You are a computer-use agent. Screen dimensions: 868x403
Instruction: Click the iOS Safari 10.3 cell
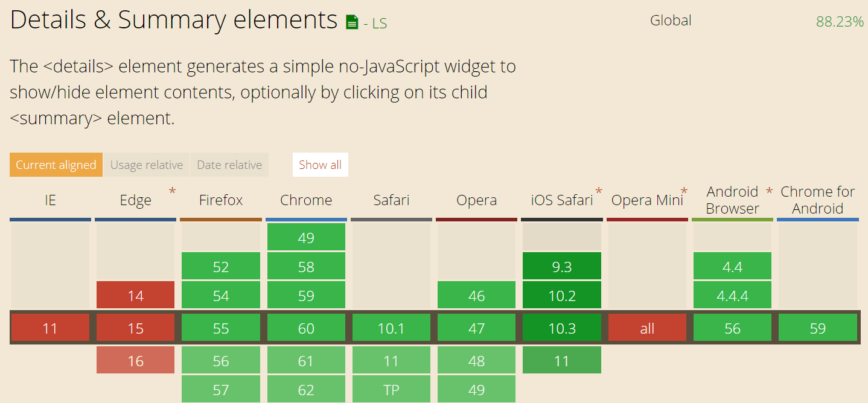tap(562, 328)
